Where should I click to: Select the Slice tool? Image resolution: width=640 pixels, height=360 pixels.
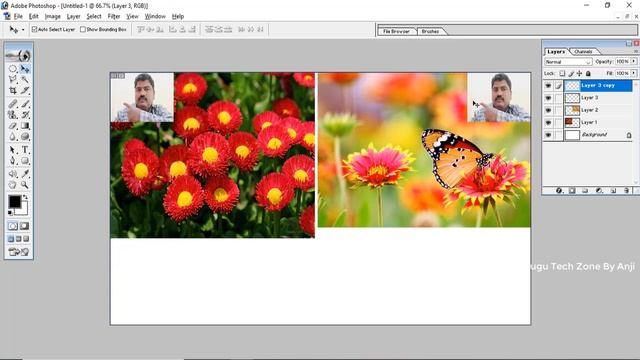click(x=25, y=90)
